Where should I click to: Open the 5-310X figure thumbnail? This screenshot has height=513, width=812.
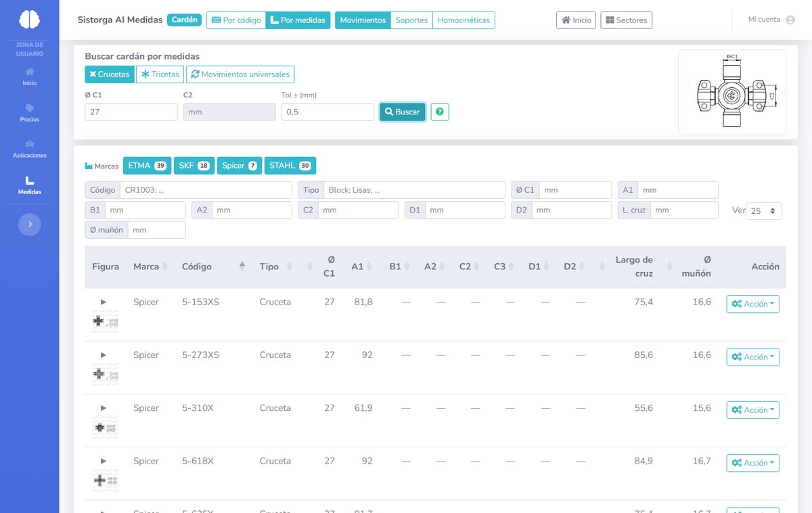pos(105,428)
